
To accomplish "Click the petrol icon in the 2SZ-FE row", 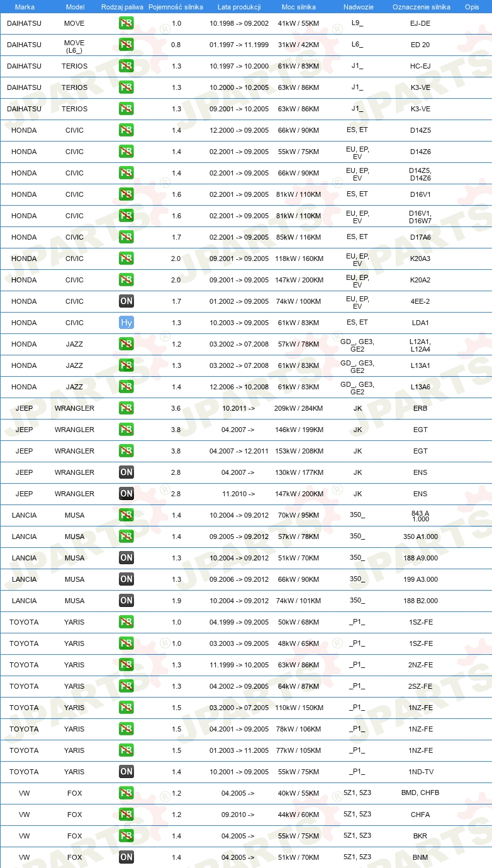I will [x=126, y=686].
